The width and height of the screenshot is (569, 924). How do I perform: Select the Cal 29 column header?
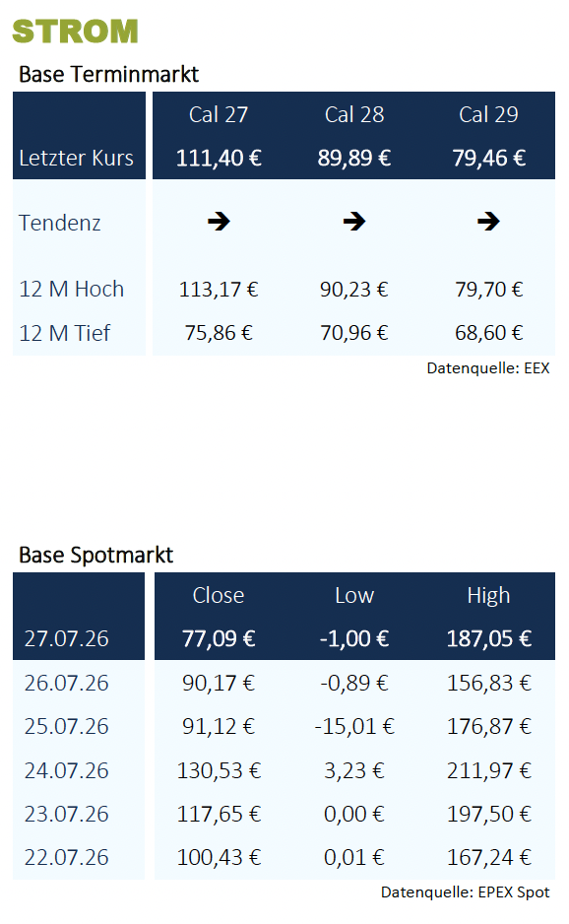click(488, 114)
